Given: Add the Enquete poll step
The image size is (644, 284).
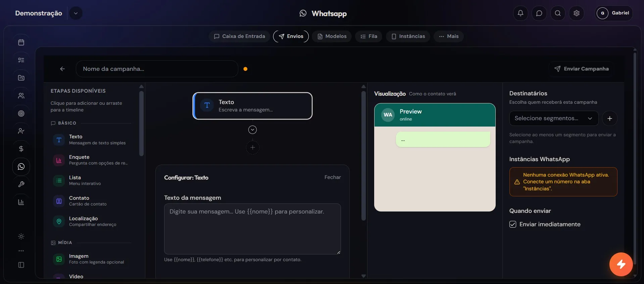Looking at the screenshot, I should click(x=91, y=160).
